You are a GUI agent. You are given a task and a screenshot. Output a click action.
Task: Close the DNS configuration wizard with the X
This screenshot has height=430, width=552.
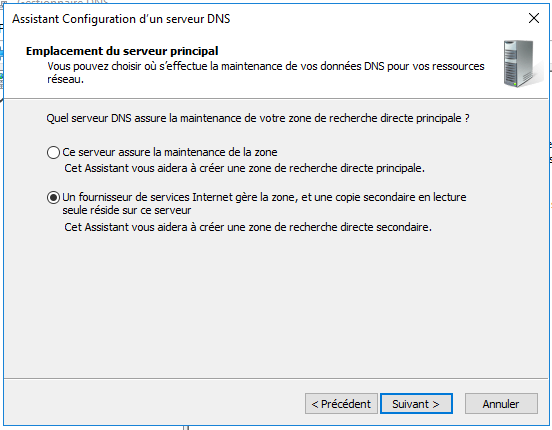(534, 18)
